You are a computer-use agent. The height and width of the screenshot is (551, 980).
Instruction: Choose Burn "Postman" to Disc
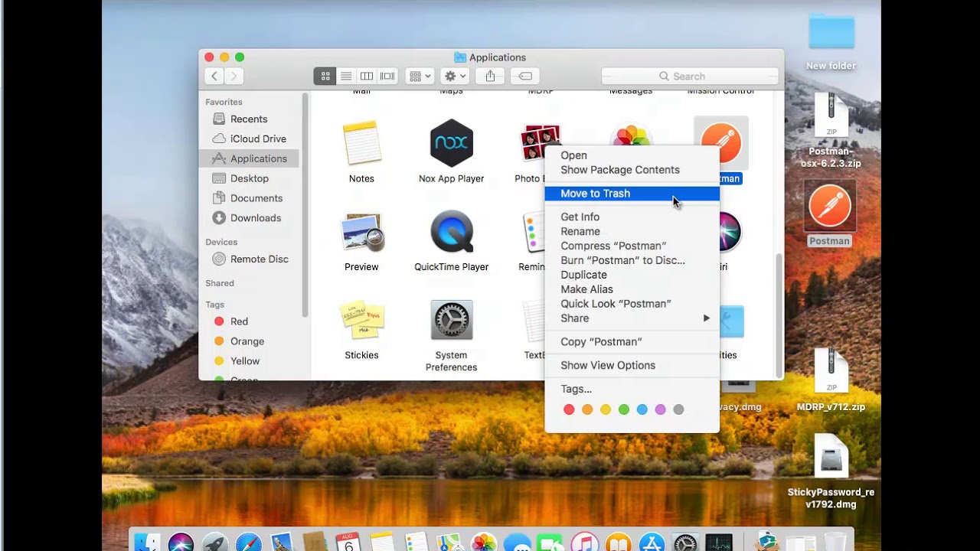[x=632, y=260]
